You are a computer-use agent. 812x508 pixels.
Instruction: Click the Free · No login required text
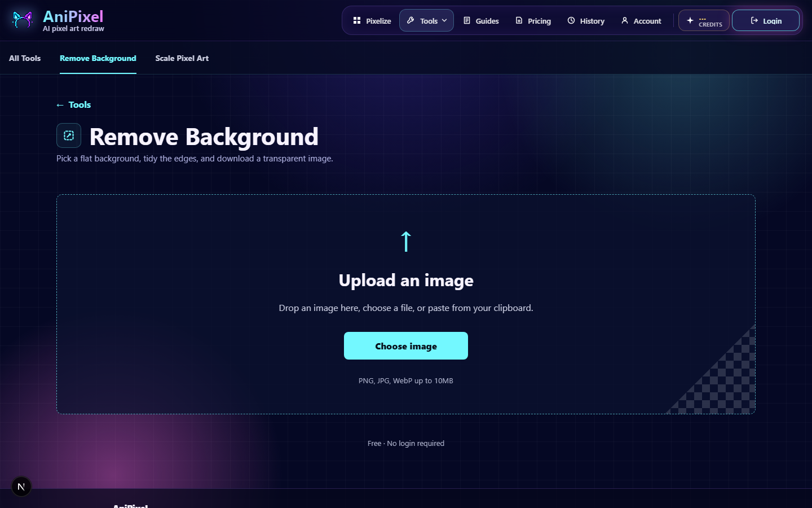tap(406, 444)
